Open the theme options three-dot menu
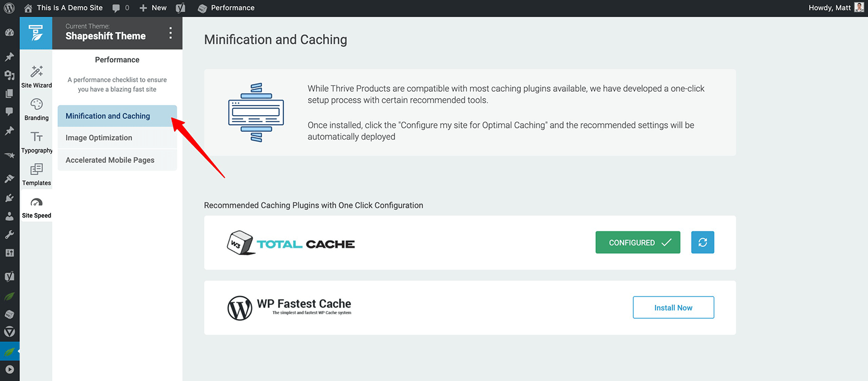Screen dimensions: 868x381 click(x=170, y=33)
